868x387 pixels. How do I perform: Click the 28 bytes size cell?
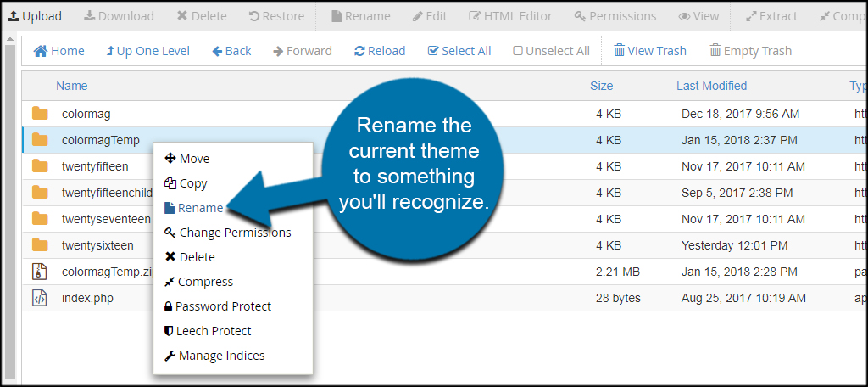pyautogui.click(x=618, y=298)
